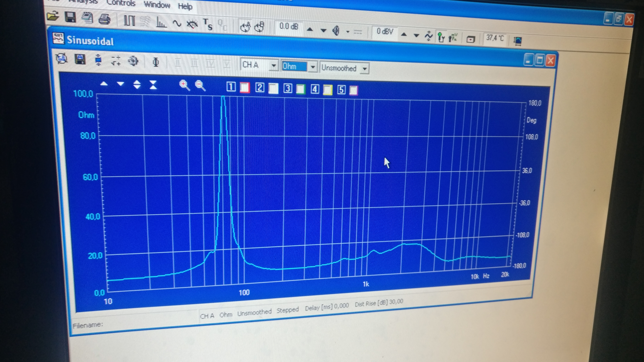Screen dimensions: 644x362
Task: Expand the CH A channel dropdown
Action: pos(274,66)
